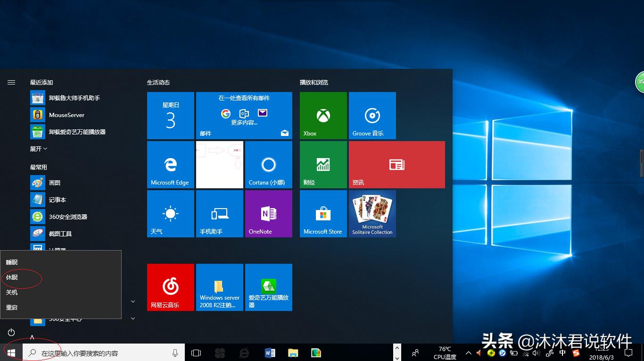Open Microsoft Solitaire Collection

click(372, 213)
